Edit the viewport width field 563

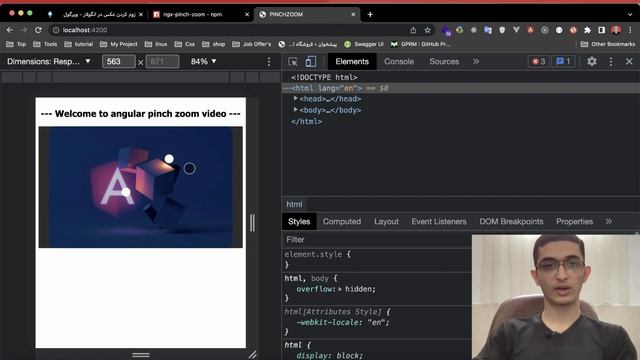(x=118, y=62)
